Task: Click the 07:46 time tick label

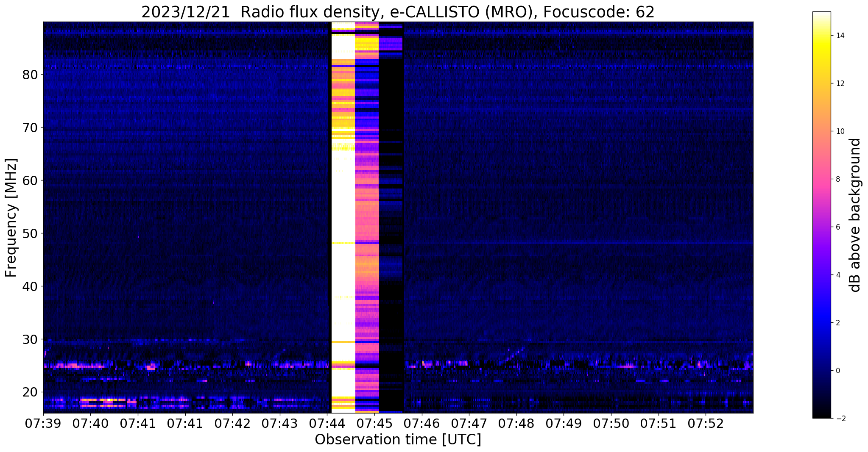Action: tap(422, 423)
